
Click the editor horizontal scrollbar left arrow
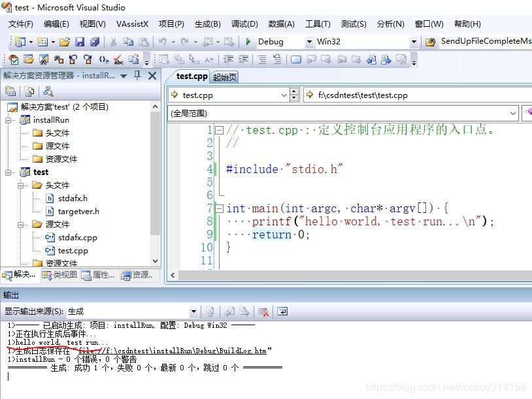[173, 276]
